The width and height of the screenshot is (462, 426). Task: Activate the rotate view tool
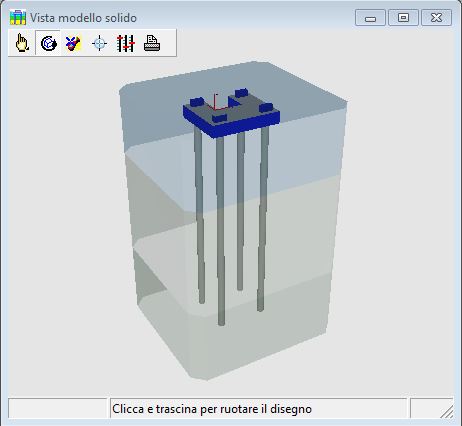click(48, 43)
